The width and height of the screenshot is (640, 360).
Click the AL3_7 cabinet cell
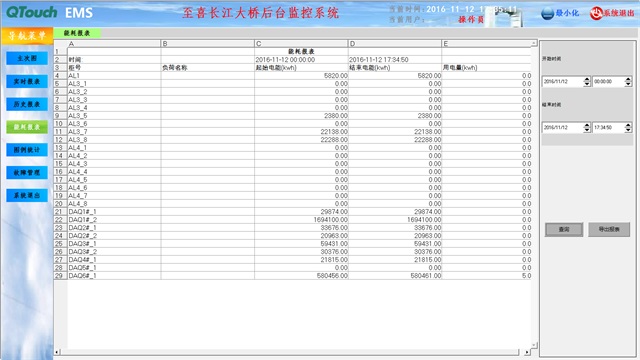click(114, 131)
